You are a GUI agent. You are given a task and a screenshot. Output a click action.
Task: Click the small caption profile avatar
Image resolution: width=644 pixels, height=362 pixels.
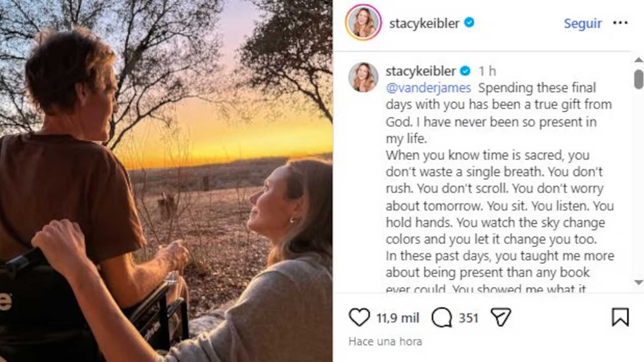[363, 77]
